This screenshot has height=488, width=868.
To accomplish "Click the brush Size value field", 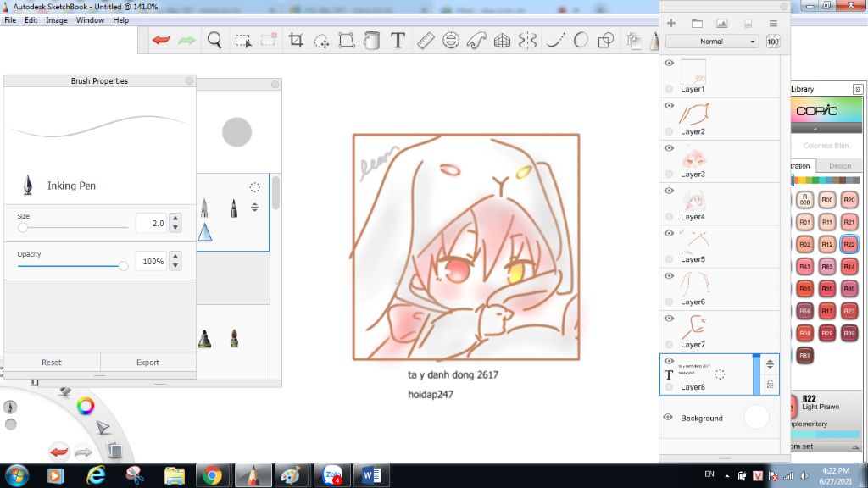I will pyautogui.click(x=151, y=223).
